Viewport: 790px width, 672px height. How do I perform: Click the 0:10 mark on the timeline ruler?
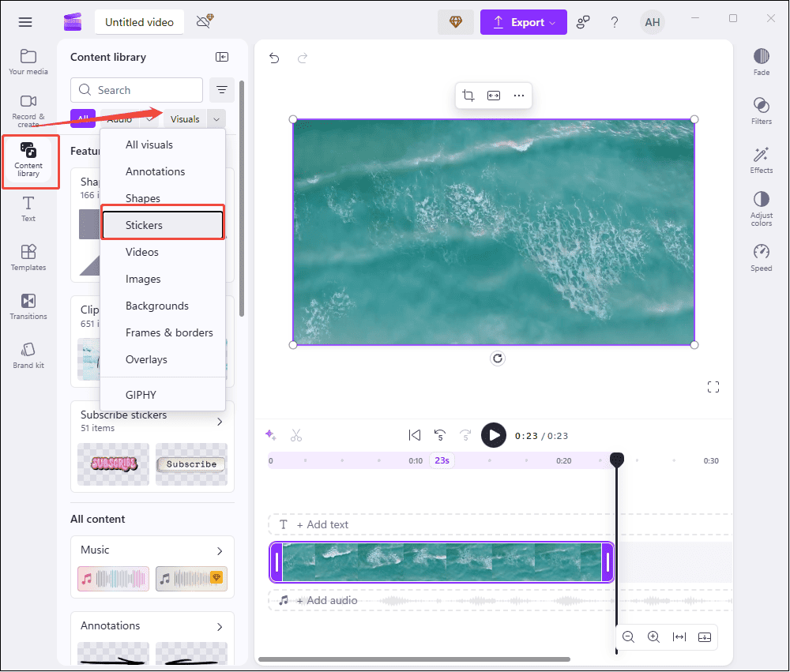(416, 460)
